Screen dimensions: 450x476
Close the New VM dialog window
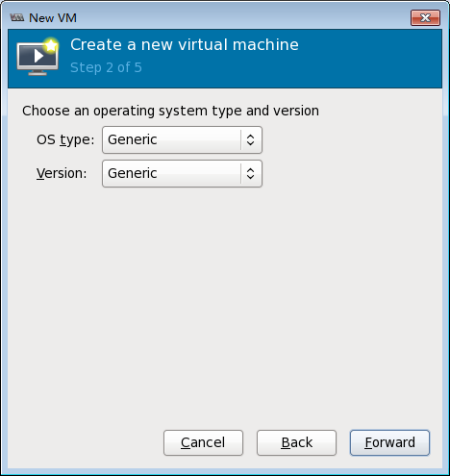click(425, 17)
